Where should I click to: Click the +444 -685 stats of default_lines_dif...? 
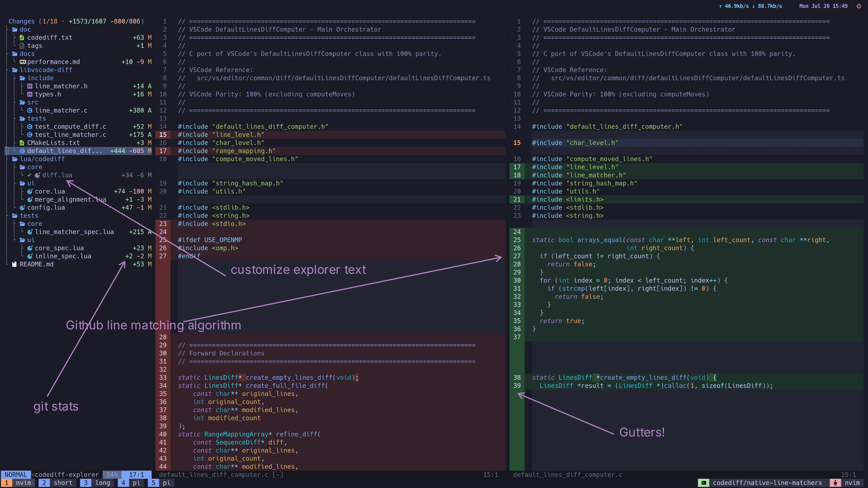(x=127, y=151)
